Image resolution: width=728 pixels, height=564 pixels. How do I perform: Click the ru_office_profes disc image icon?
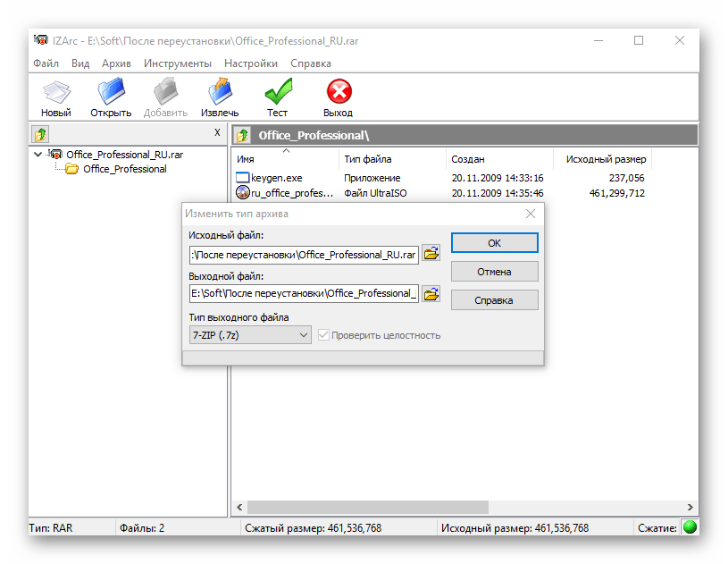243,192
